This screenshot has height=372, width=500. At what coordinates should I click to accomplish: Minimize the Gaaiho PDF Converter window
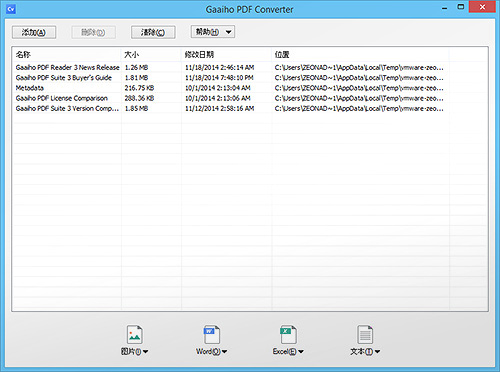point(445,8)
